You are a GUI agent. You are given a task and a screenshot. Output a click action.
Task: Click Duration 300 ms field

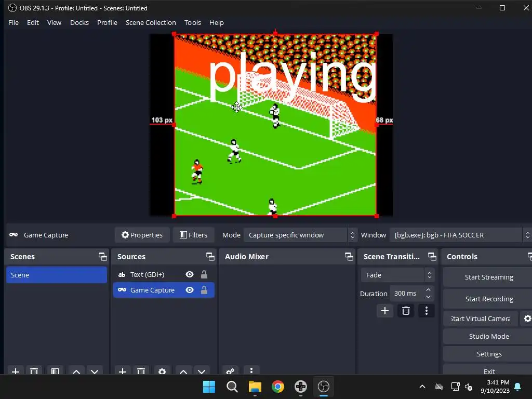pyautogui.click(x=407, y=293)
